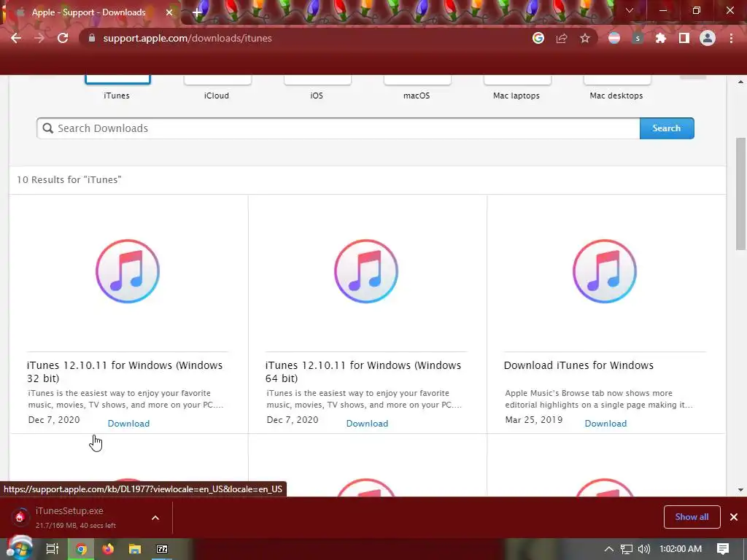Open the tab search chevron
This screenshot has height=560, width=747.
[630, 10]
